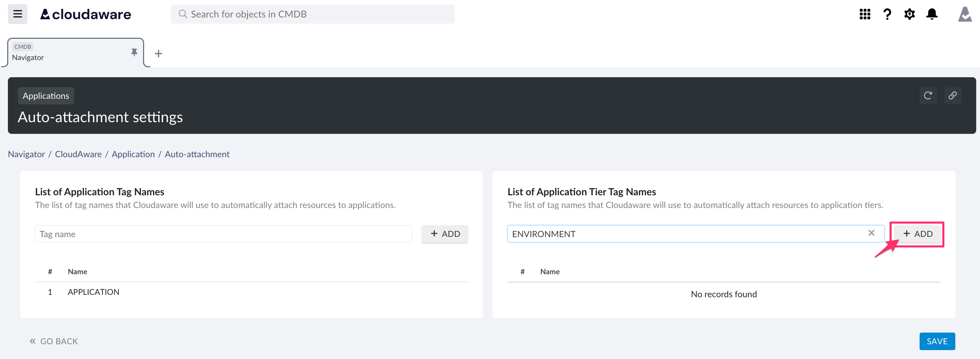Open the settings gear icon

pos(909,14)
